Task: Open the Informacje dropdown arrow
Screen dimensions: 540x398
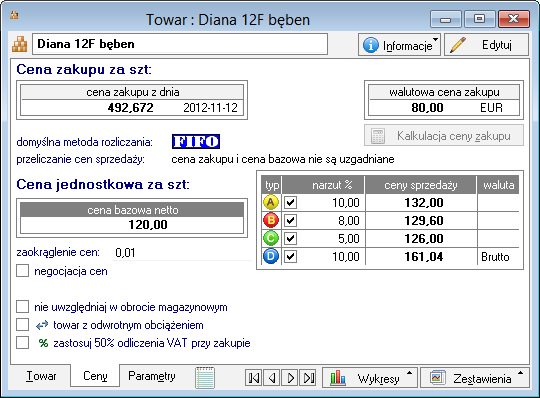Action: (436, 39)
